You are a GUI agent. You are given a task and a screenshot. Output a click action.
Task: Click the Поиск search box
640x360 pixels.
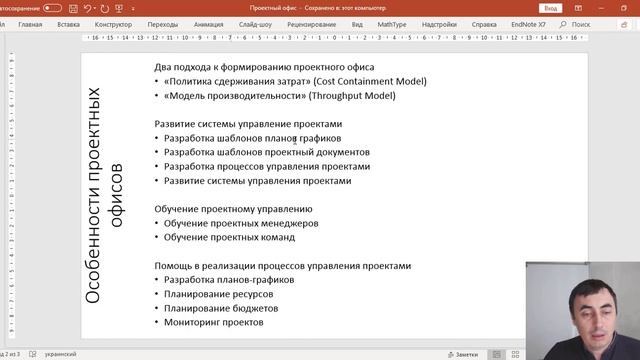coord(581,24)
